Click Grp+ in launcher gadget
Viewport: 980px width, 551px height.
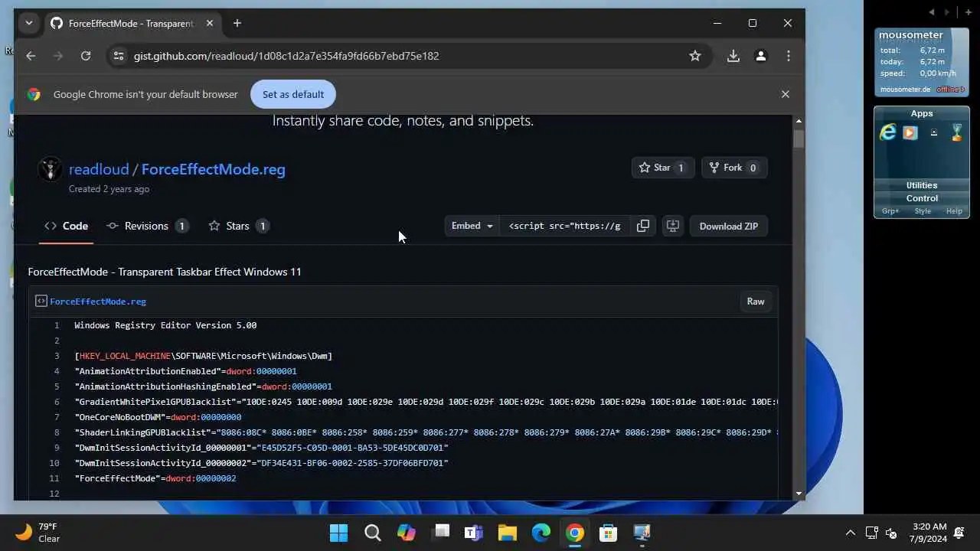[x=890, y=211]
